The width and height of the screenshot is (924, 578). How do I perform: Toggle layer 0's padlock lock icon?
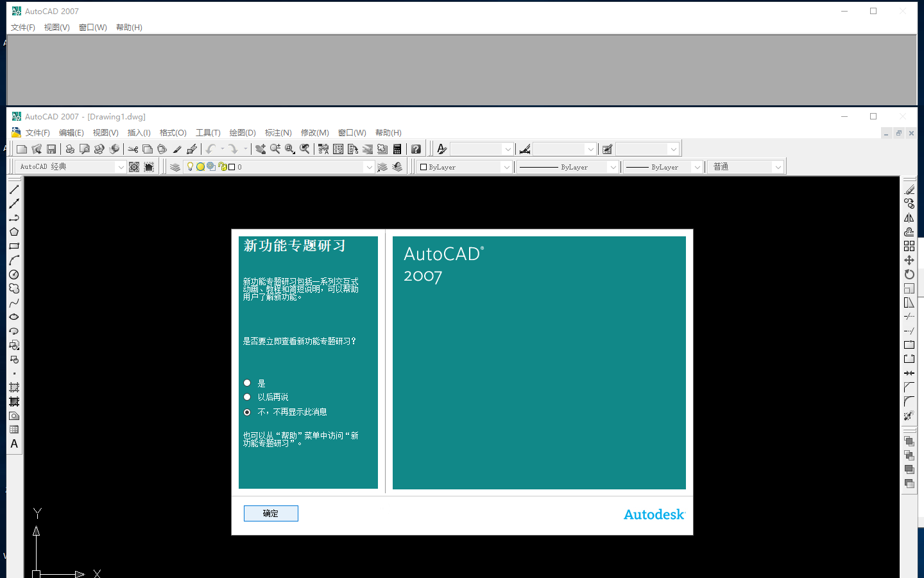coord(221,167)
